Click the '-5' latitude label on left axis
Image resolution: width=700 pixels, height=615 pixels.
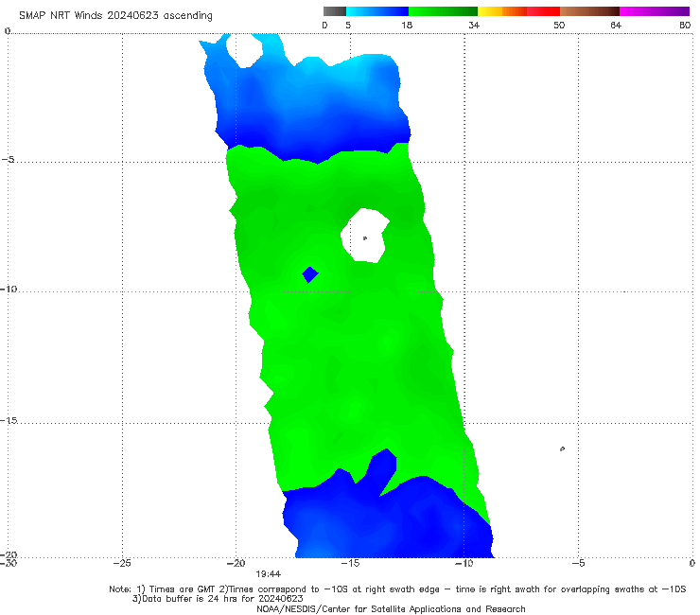9,160
